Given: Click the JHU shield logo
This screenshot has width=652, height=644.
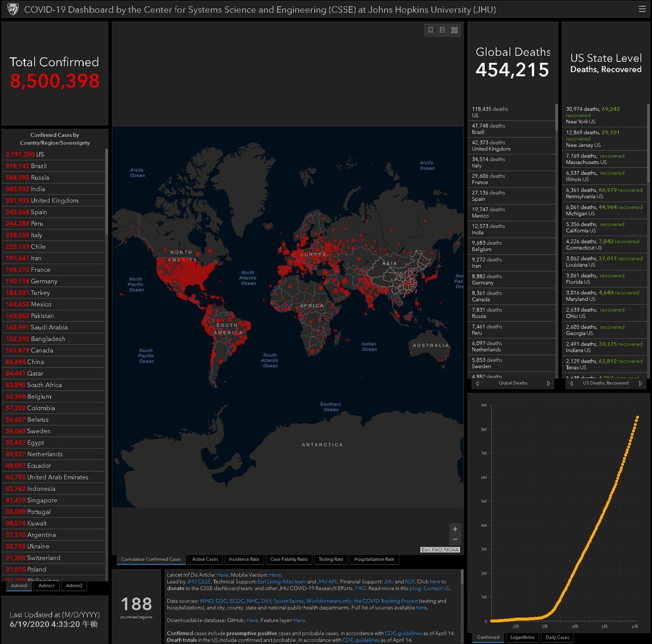Looking at the screenshot, I should click(12, 9).
